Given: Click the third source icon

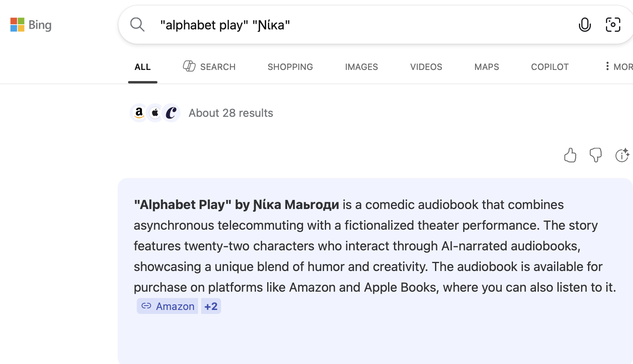Looking at the screenshot, I should [171, 113].
